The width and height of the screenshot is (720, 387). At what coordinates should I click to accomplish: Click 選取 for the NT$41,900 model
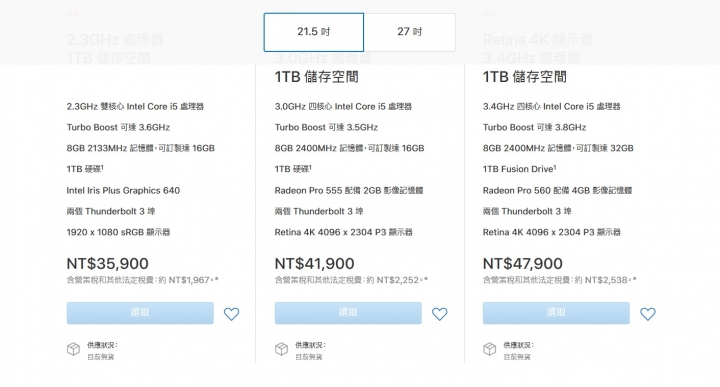pos(348,313)
